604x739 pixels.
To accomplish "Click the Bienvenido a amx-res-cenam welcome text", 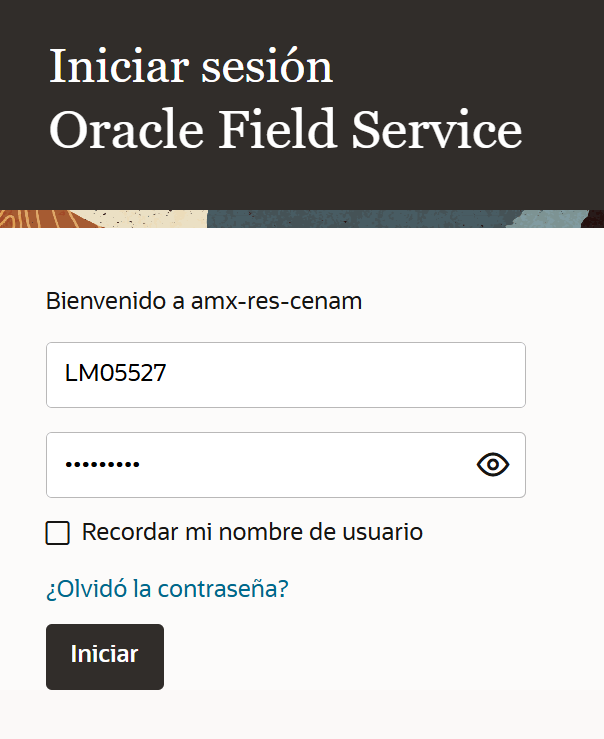I will [204, 300].
